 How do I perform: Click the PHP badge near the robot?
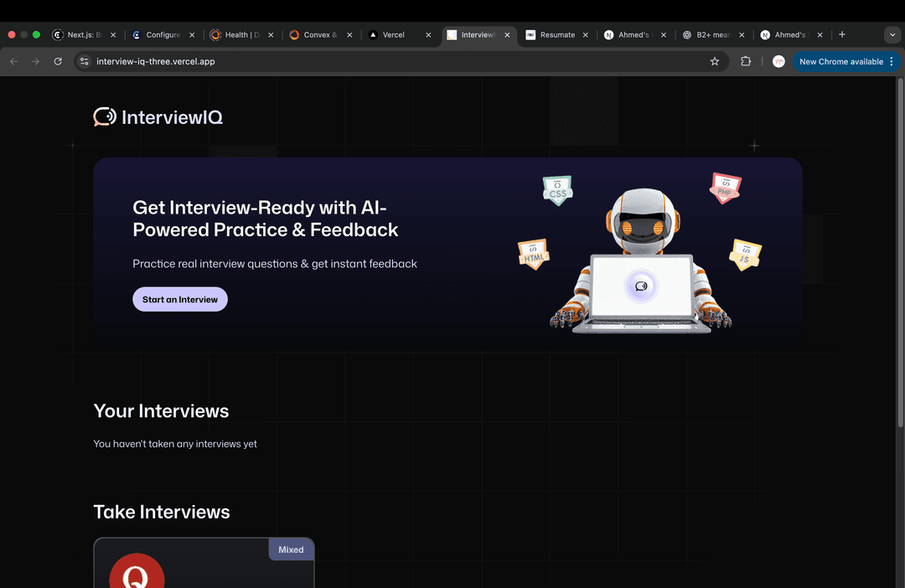[725, 188]
